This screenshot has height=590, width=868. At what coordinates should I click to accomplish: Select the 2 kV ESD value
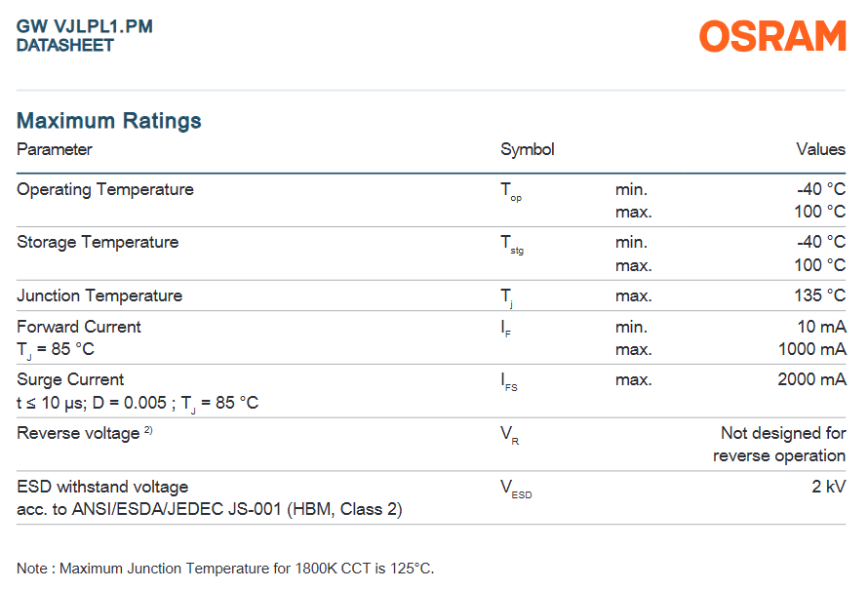point(829,487)
